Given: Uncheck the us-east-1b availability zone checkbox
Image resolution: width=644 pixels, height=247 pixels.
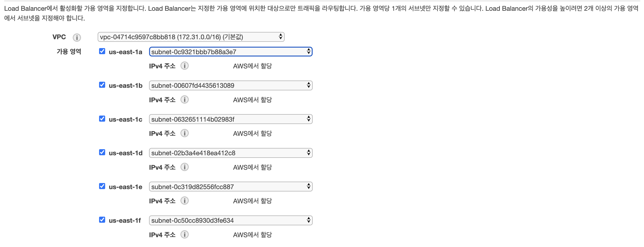Looking at the screenshot, I should 102,85.
